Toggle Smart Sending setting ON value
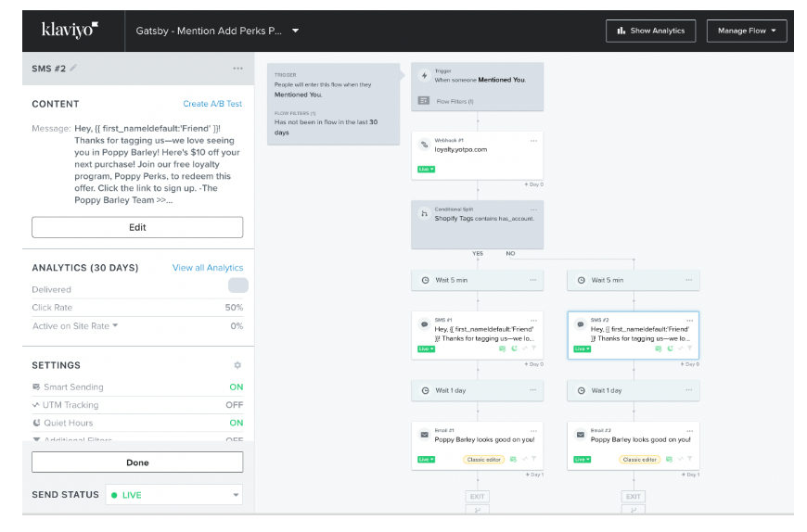Screen dimensions: 807x532 (237, 387)
